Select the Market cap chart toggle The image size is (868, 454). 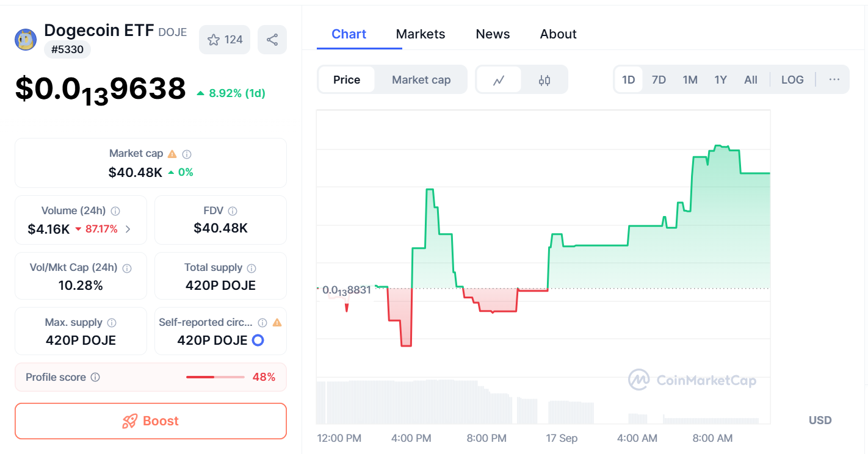tap(421, 80)
